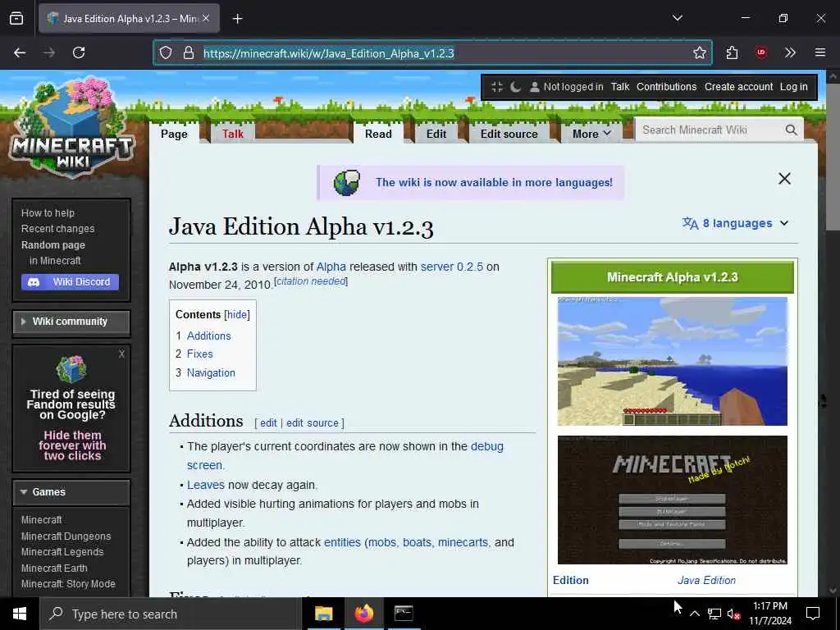This screenshot has width=840, height=630.
Task: Bookmark this page with star icon
Action: pos(699,52)
